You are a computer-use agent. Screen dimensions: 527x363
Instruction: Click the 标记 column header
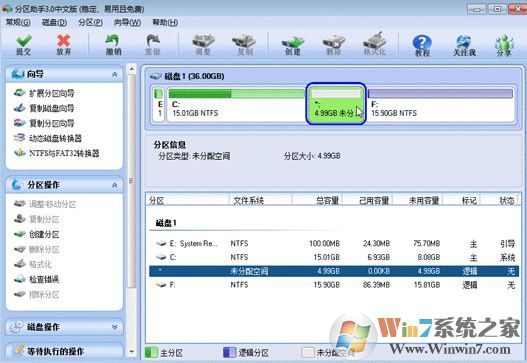[461, 200]
